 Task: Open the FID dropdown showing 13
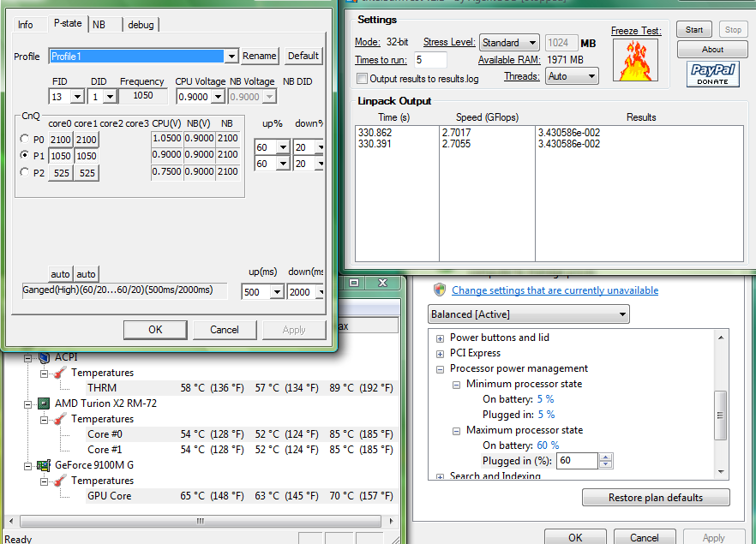78,97
